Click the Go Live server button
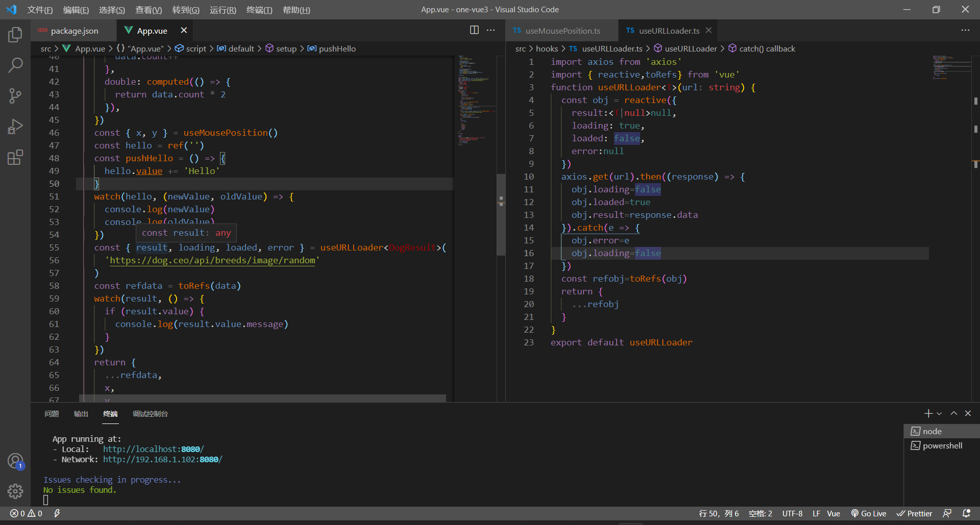This screenshot has height=525, width=980. click(x=868, y=513)
